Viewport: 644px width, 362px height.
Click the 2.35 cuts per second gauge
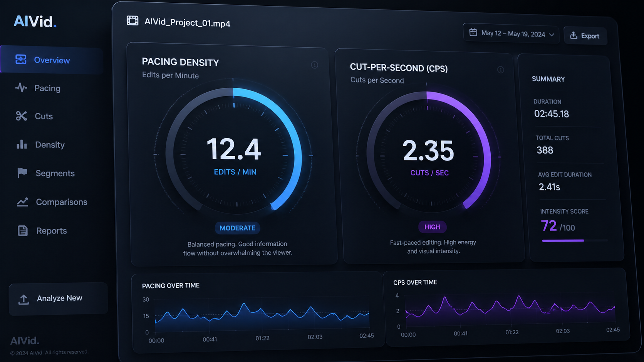tap(428, 152)
